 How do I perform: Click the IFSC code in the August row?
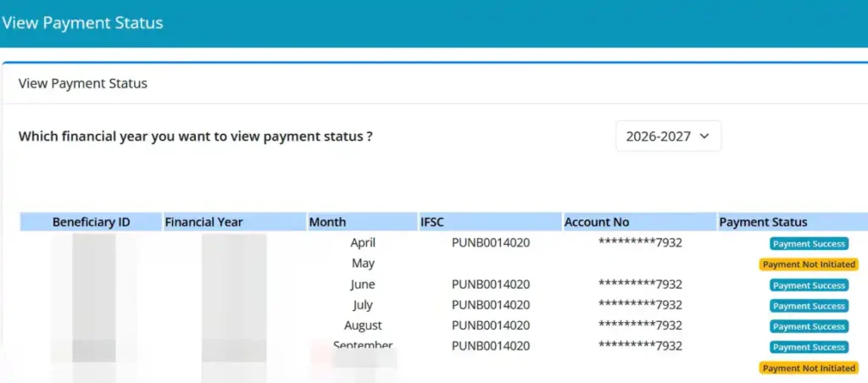[x=491, y=325]
